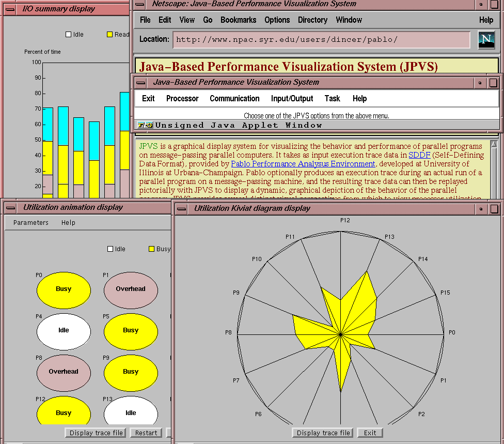Image resolution: width=504 pixels, height=444 pixels.
Task: Open JPVS Communication menu
Action: point(234,98)
